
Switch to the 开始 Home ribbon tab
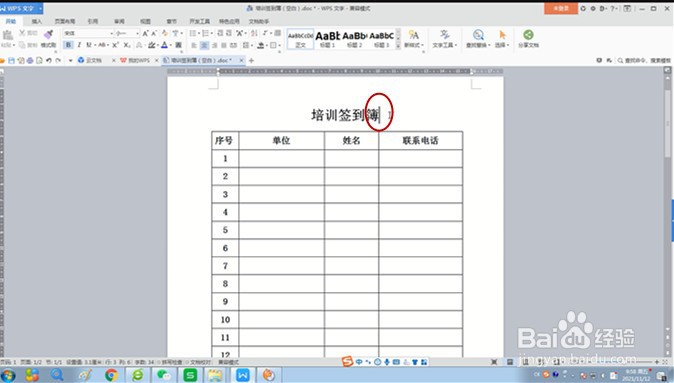pyautogui.click(x=11, y=21)
